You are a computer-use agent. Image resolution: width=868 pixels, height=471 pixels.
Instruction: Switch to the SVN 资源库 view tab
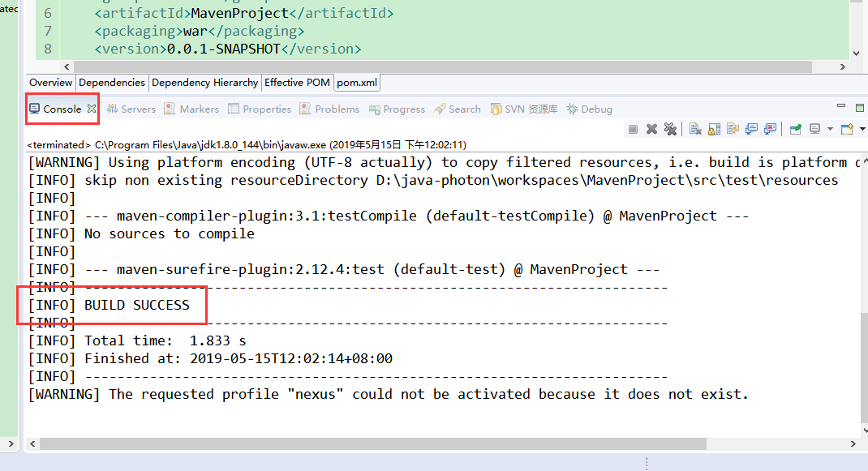(x=524, y=109)
